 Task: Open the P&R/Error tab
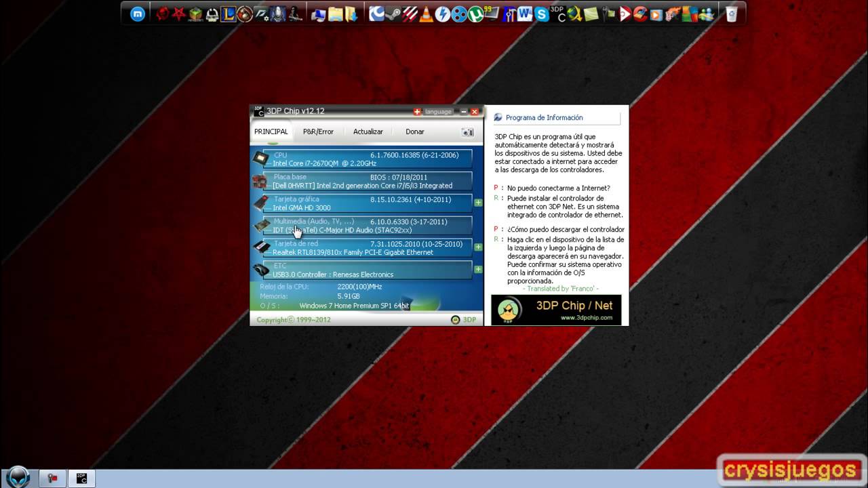[318, 131]
